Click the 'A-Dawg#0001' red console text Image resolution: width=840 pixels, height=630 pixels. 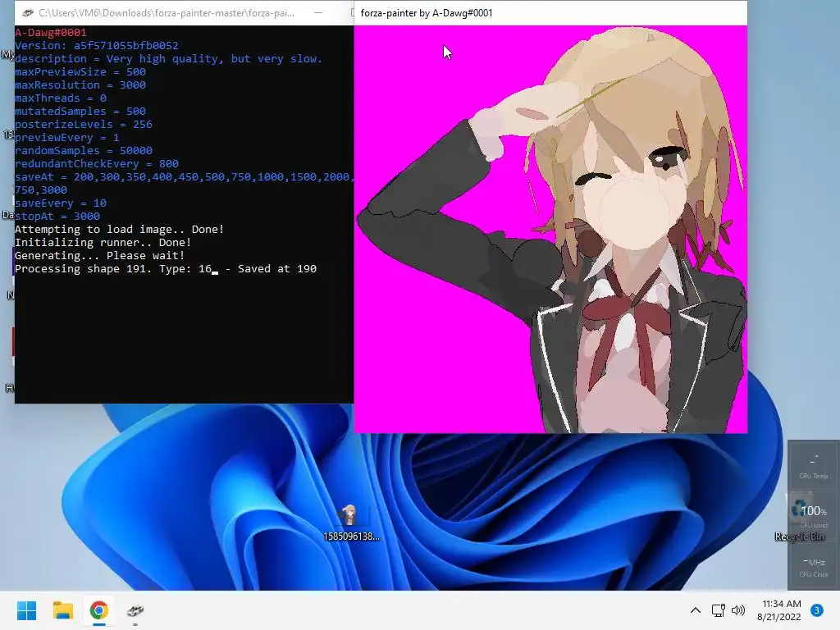click(x=50, y=33)
